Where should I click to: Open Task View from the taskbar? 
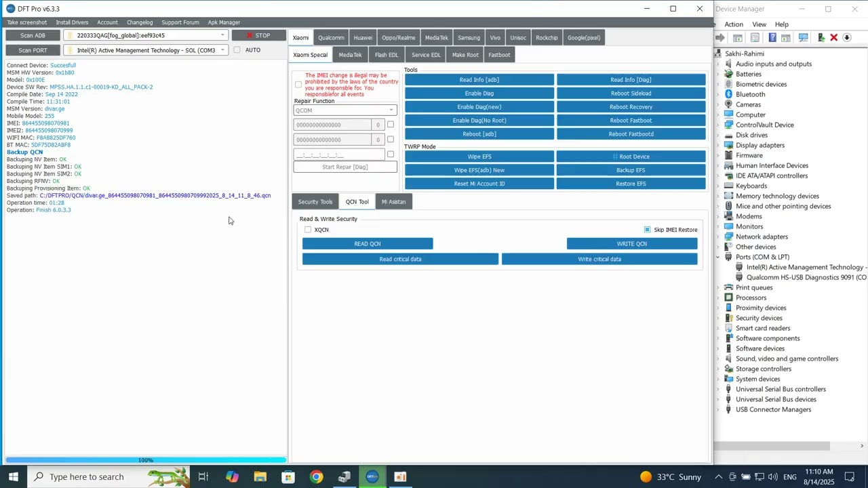(x=203, y=476)
